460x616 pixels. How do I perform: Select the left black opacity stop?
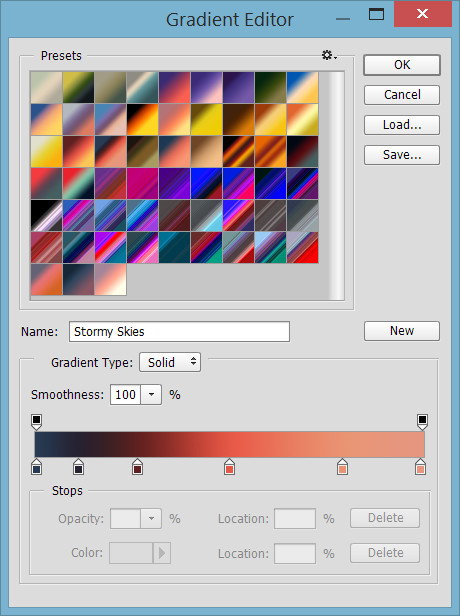36,422
